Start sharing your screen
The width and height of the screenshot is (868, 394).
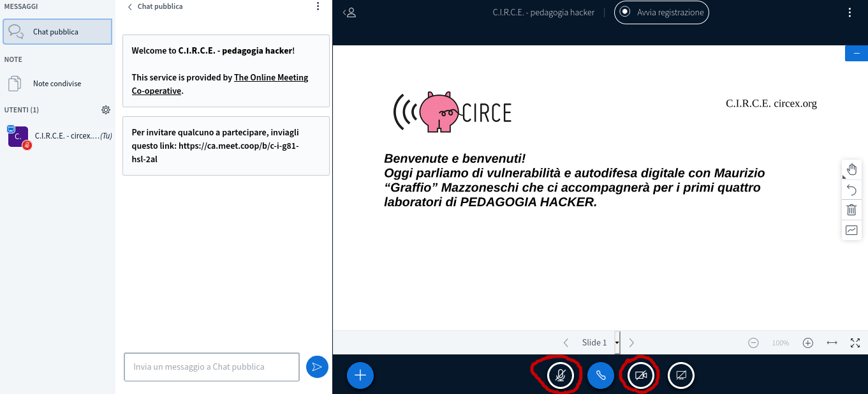(x=681, y=375)
